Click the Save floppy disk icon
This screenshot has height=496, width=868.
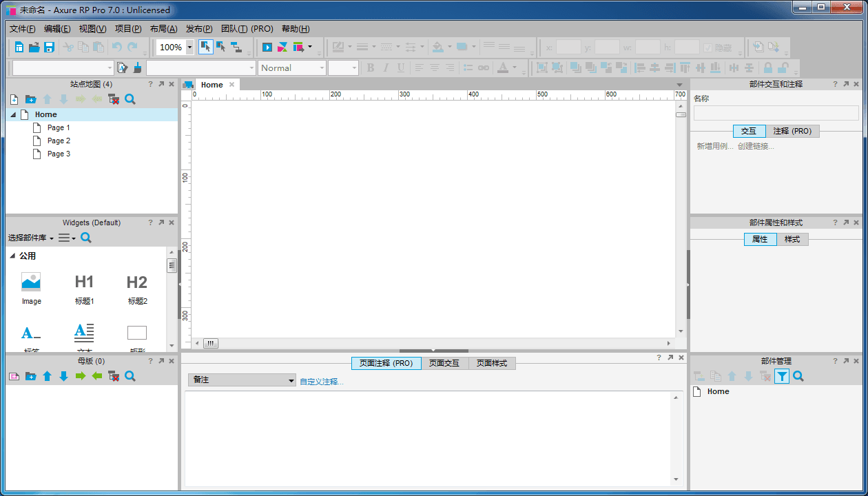(49, 47)
